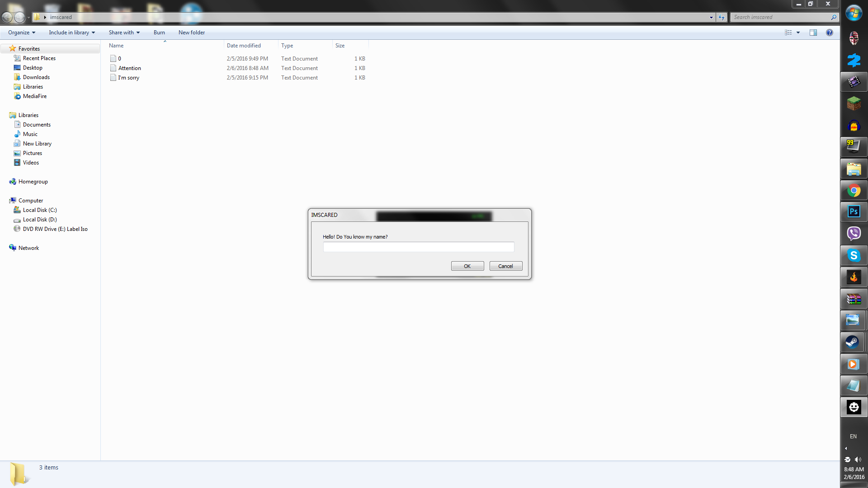Viewport: 868px width, 488px height.
Task: Open the Include in library dropdown
Action: coord(72,33)
